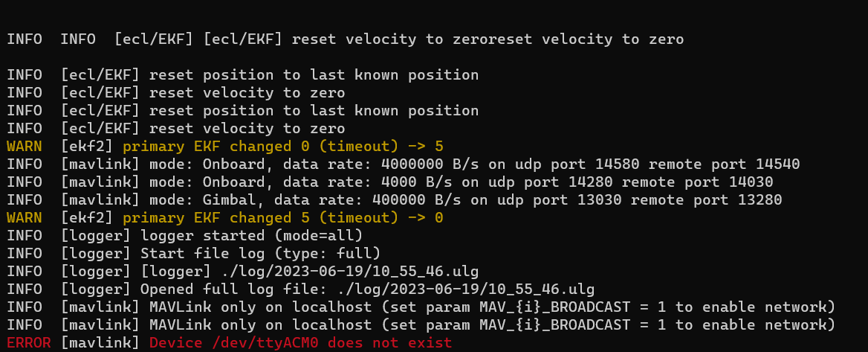868x352 pixels.
Task: Click the second 'reset position to last known position' line
Action: (242, 110)
